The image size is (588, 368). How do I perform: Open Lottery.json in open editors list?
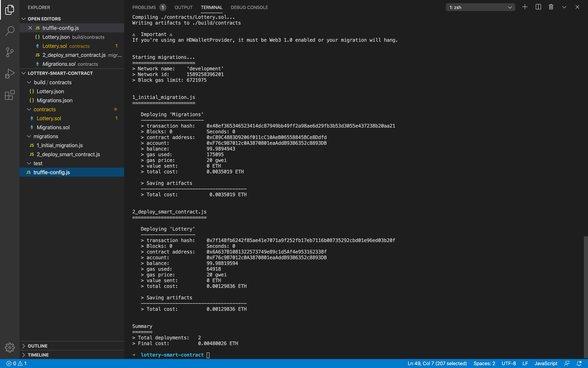tap(72, 37)
